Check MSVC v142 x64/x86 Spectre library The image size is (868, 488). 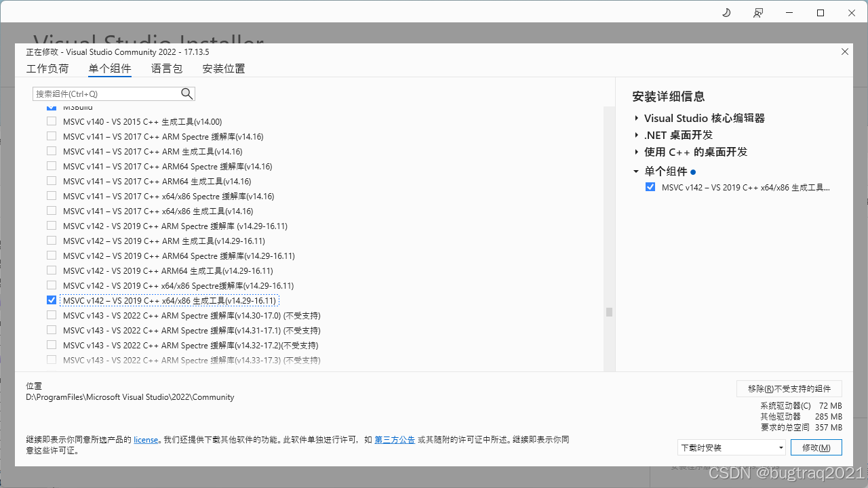pos(52,286)
